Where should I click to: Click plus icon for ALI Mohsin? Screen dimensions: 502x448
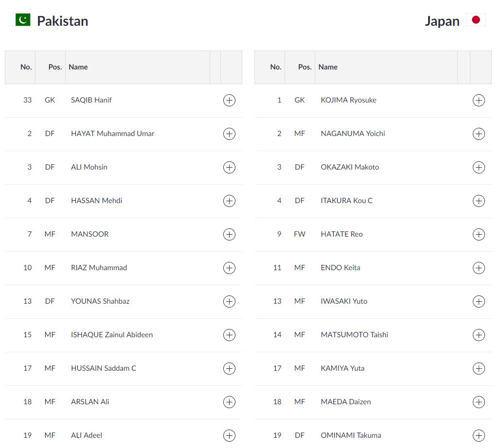pos(229,168)
